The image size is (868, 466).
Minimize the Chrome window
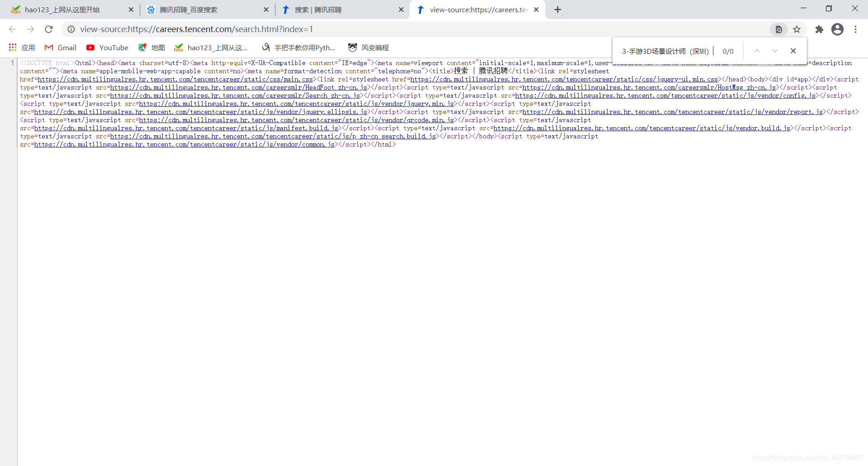(x=803, y=9)
